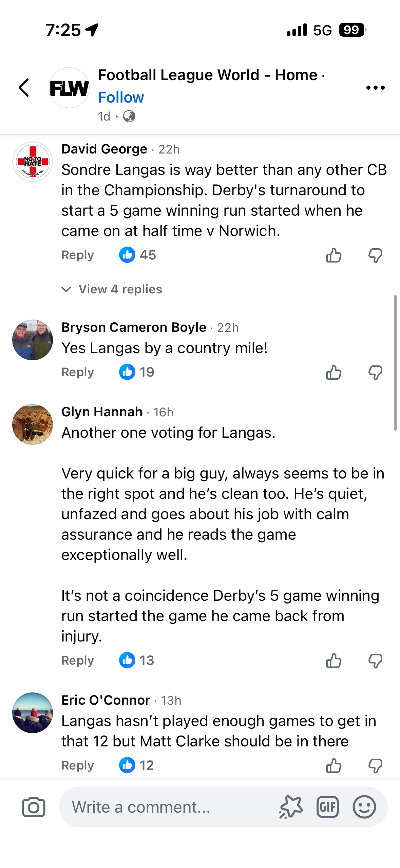Follow Football League World page

[121, 97]
